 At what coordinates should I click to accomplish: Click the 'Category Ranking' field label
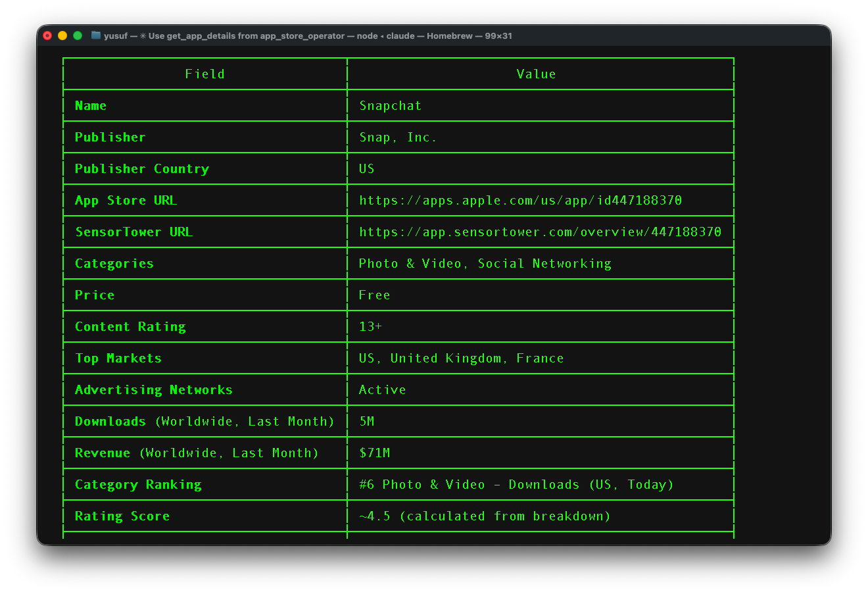138,485
